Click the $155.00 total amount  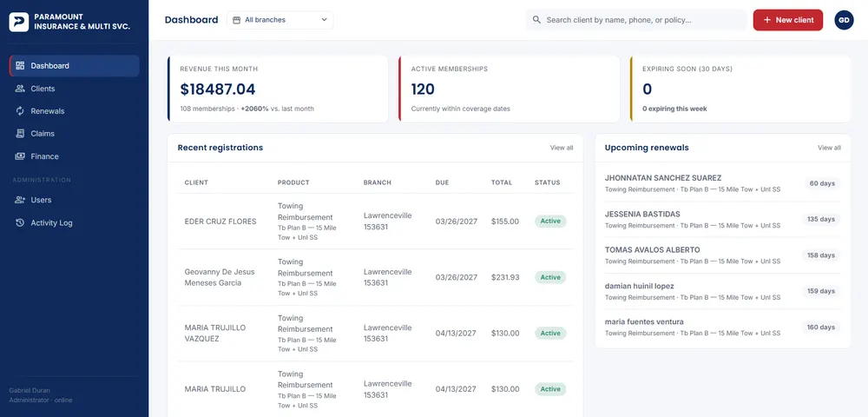pos(505,222)
